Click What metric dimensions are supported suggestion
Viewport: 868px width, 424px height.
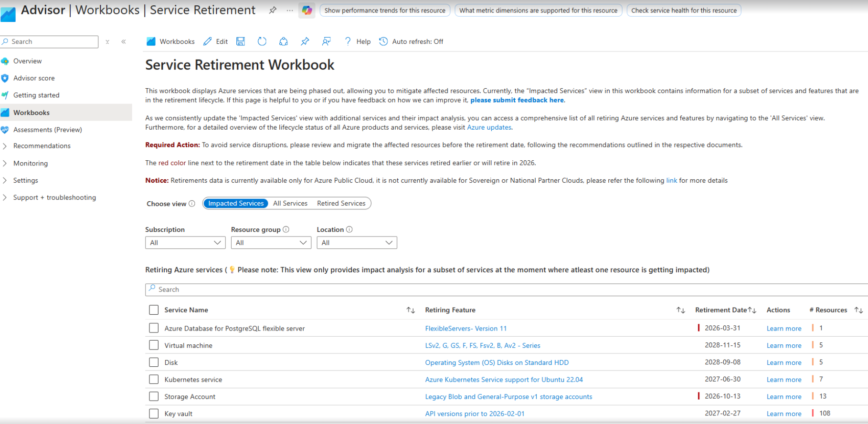(x=539, y=10)
